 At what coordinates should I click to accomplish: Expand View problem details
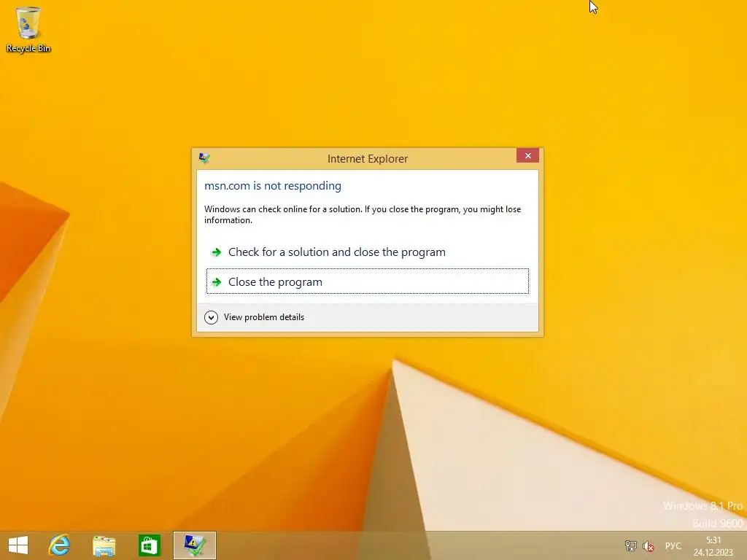[255, 317]
